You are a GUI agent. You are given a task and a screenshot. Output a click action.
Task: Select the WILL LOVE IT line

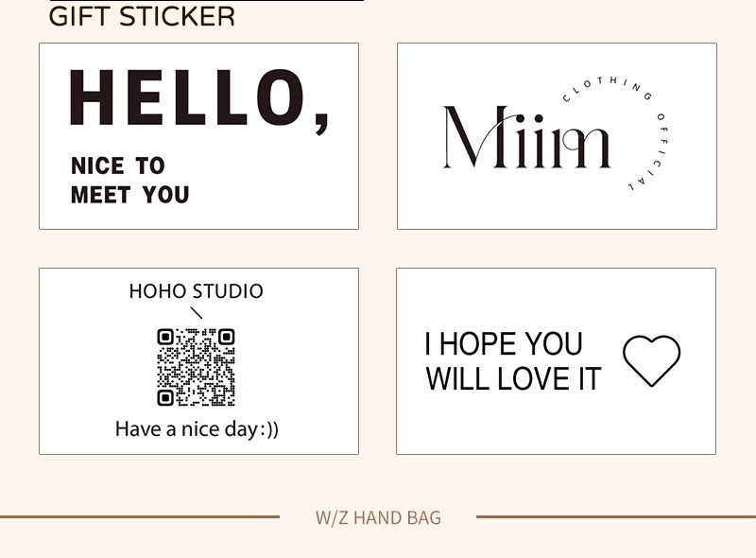coord(512,379)
